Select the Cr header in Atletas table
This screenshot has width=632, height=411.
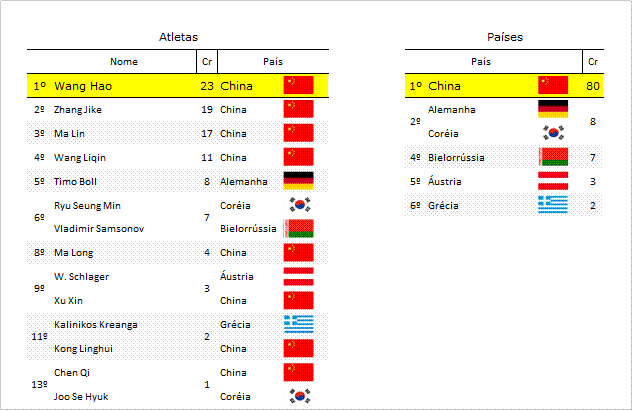click(x=207, y=62)
